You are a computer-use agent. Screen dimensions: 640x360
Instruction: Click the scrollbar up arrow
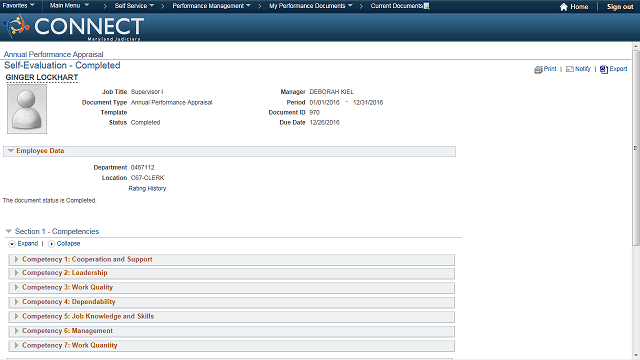pyautogui.click(x=636, y=46)
